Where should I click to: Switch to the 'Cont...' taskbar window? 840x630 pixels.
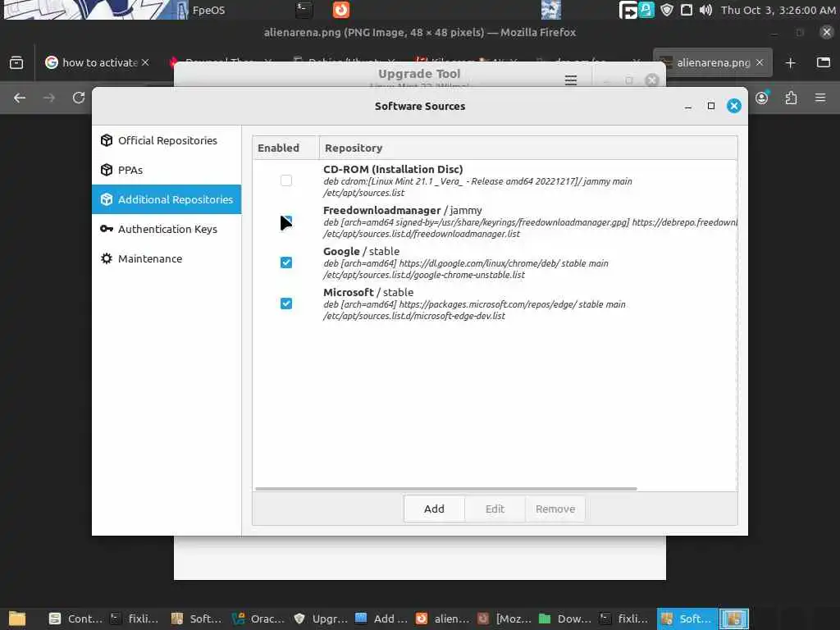(75, 619)
